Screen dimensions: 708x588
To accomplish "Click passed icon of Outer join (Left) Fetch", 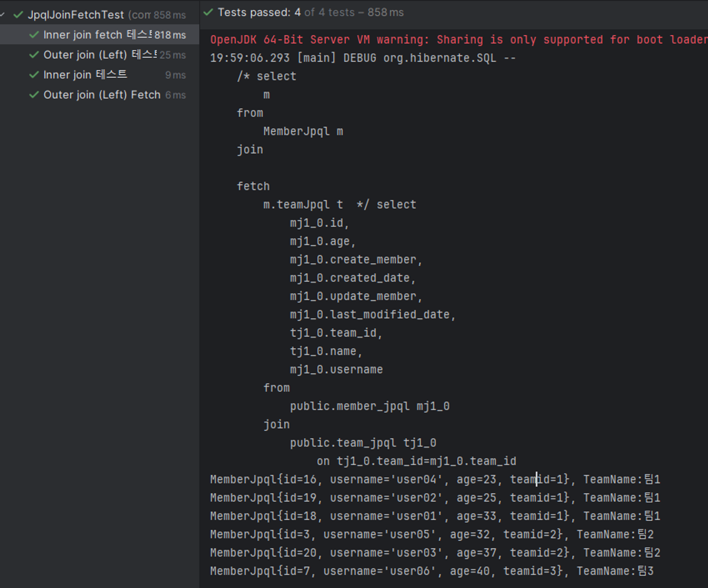I will click(x=34, y=95).
